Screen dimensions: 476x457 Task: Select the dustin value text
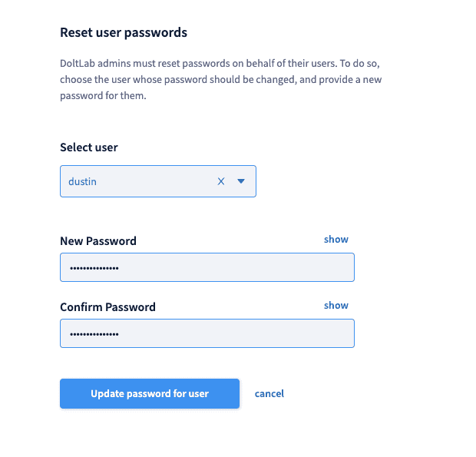(82, 181)
